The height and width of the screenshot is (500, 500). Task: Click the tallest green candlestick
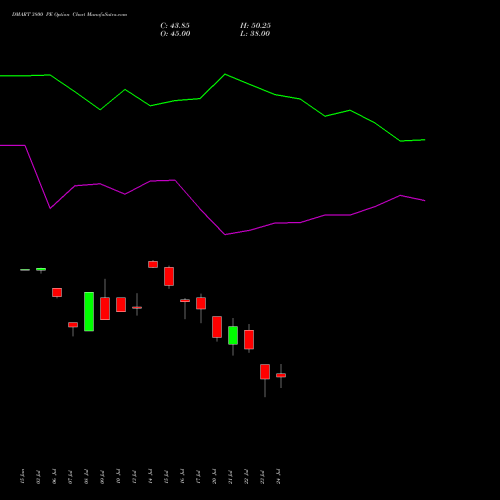(89, 312)
